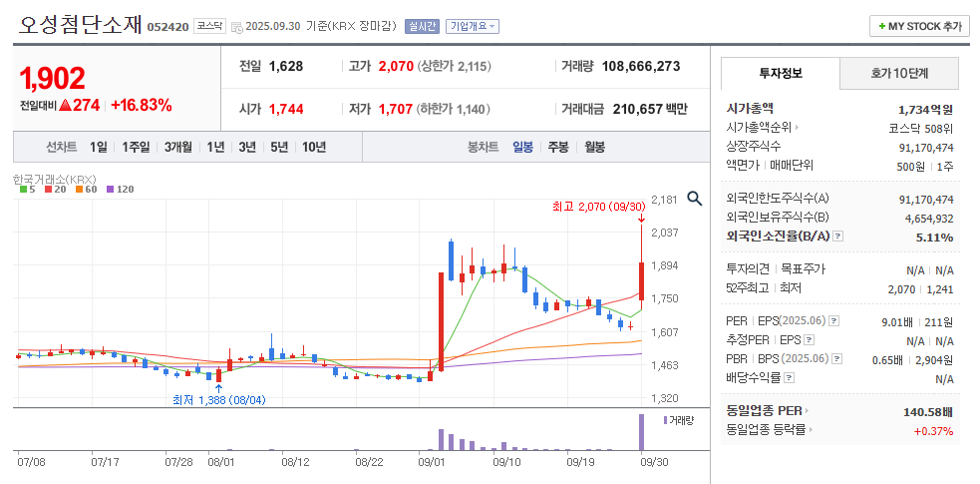
Task: Click the 52주 high/low values 2,070 | 1,241
Action: tap(920, 288)
